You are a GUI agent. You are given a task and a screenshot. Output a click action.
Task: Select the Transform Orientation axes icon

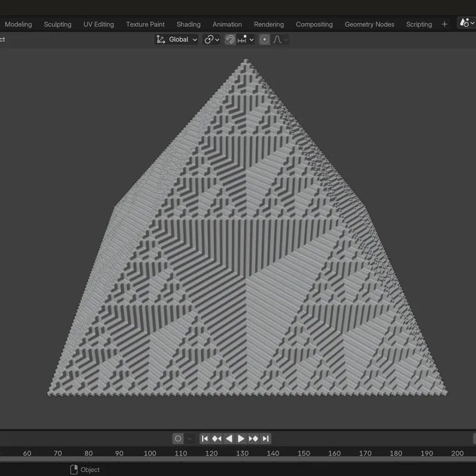pyautogui.click(x=159, y=39)
